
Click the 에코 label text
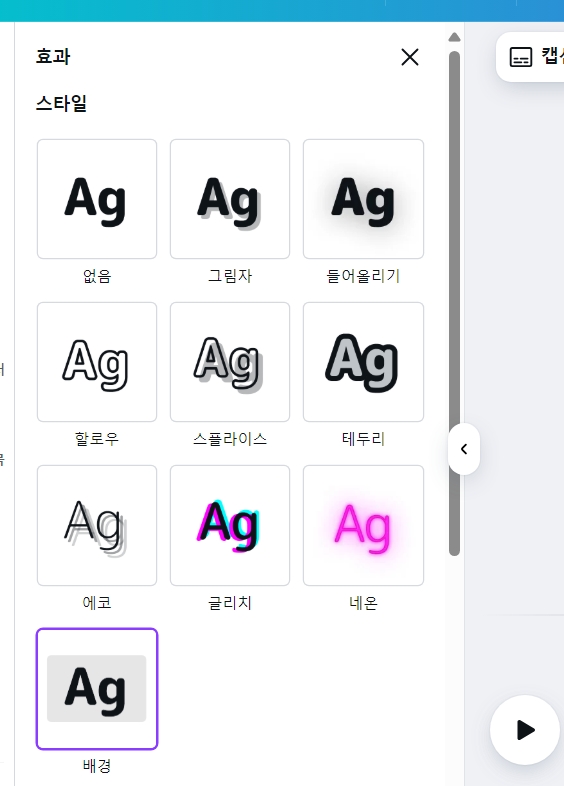click(x=97, y=603)
